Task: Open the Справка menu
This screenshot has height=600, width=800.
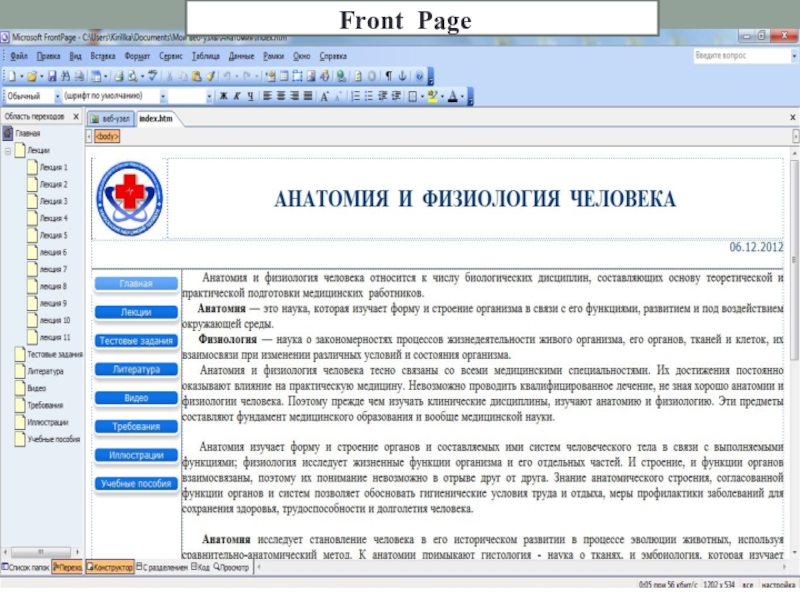Action: pos(333,56)
